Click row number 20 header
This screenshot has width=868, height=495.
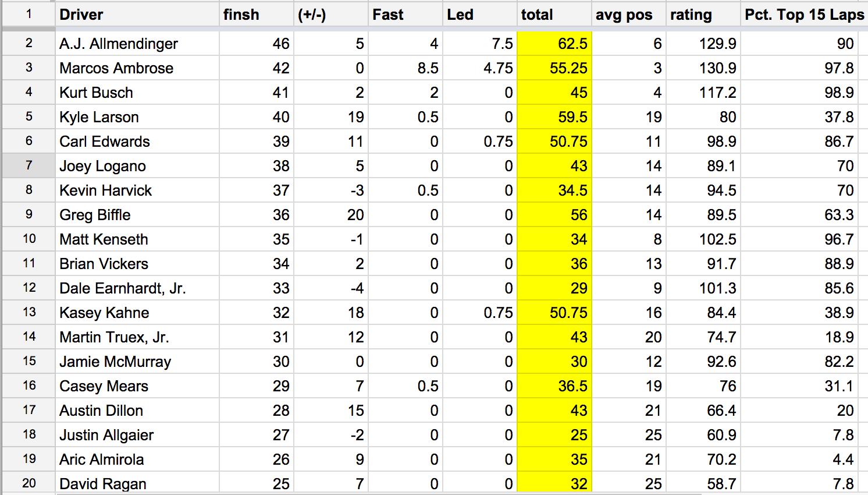[29, 483]
